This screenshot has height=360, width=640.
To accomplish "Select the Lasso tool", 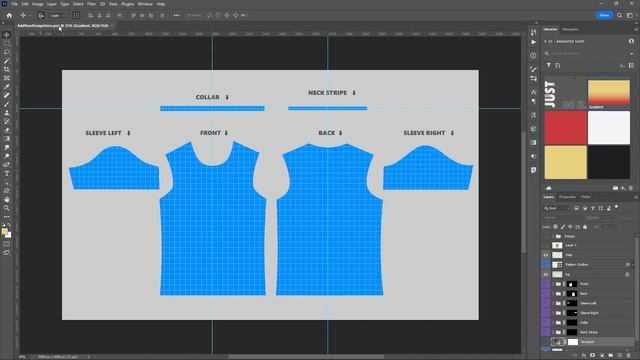I will [x=7, y=52].
